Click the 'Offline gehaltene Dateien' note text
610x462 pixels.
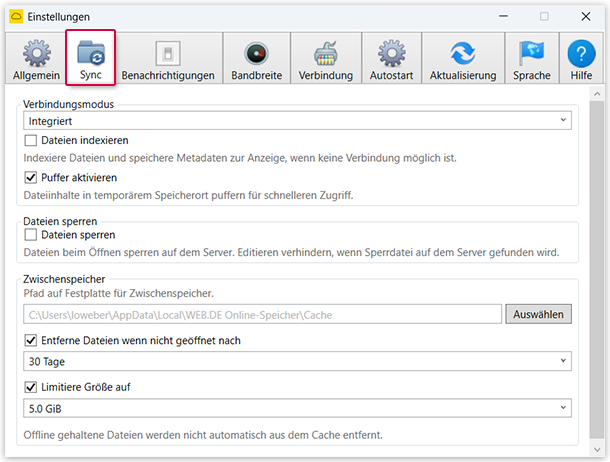click(x=203, y=435)
